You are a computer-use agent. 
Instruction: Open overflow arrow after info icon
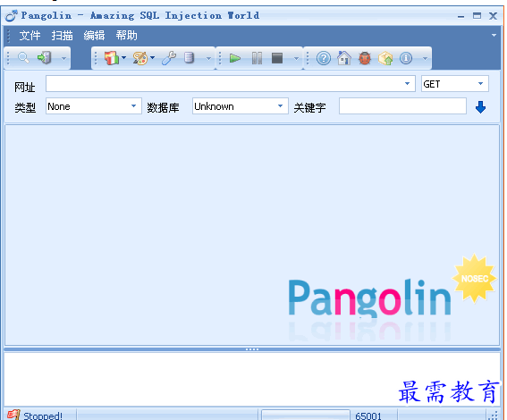(x=426, y=59)
